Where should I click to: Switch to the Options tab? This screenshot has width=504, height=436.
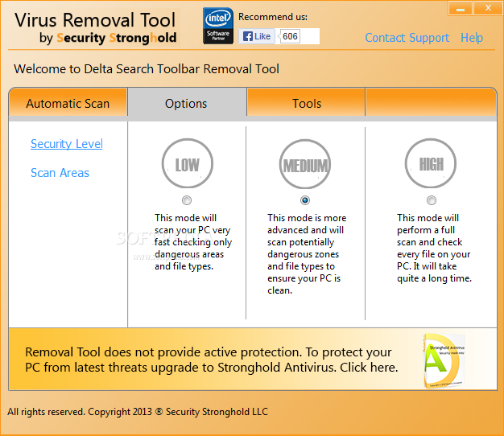click(x=186, y=104)
